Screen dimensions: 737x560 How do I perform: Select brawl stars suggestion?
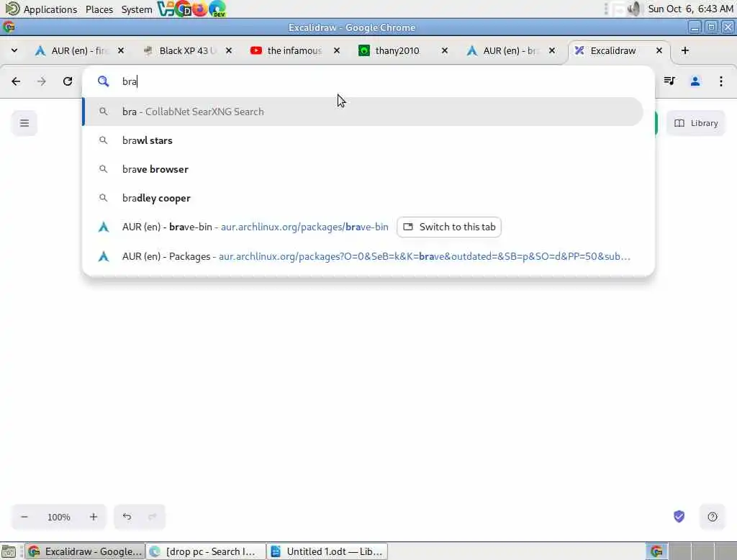click(x=363, y=140)
